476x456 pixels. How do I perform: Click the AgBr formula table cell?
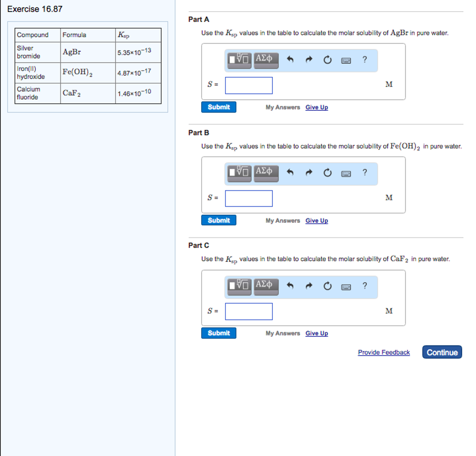click(88, 52)
